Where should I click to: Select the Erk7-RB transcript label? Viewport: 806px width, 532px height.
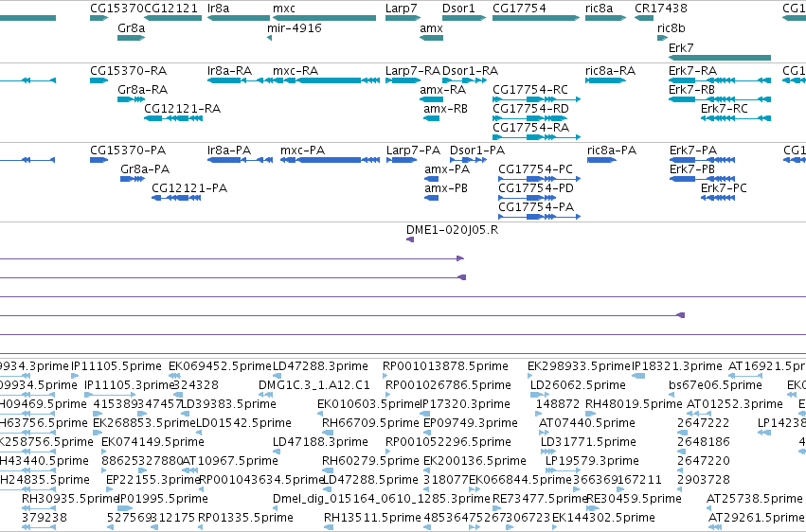(691, 89)
